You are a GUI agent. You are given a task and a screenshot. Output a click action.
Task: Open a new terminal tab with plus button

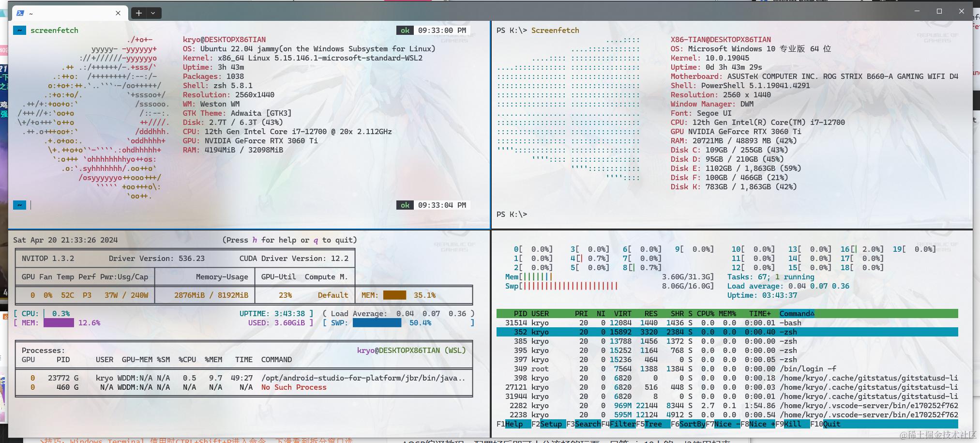139,13
